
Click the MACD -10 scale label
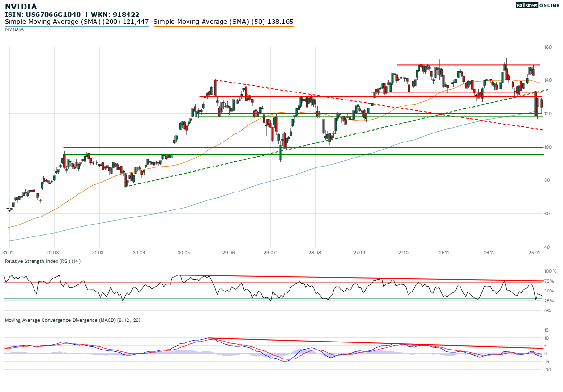[x=547, y=370]
